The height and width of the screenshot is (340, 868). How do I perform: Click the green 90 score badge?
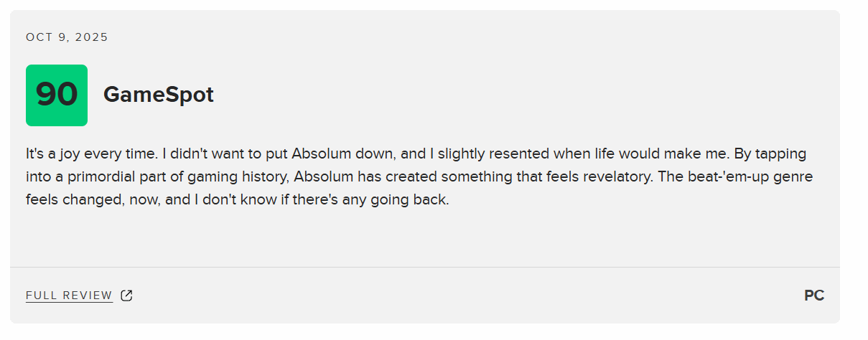tap(57, 95)
